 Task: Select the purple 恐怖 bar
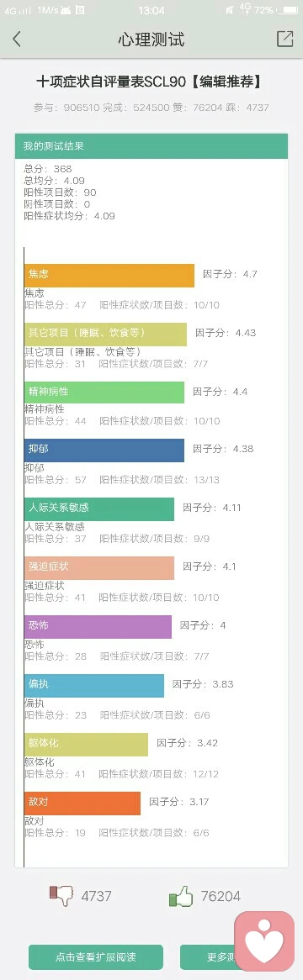pyautogui.click(x=98, y=626)
